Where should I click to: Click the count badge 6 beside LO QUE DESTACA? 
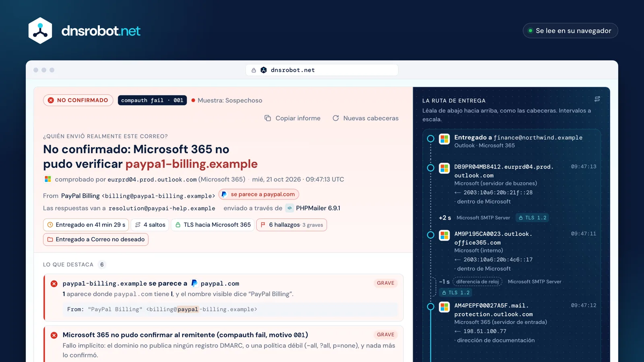tap(102, 264)
